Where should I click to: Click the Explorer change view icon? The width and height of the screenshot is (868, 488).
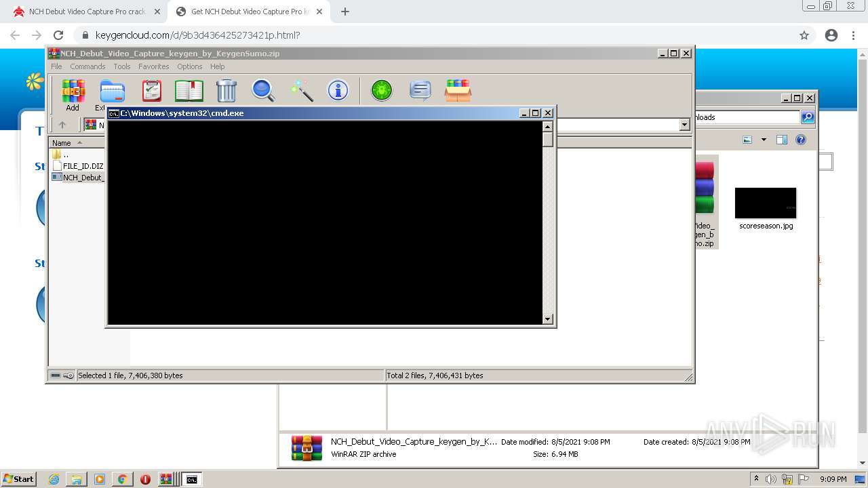click(x=747, y=140)
